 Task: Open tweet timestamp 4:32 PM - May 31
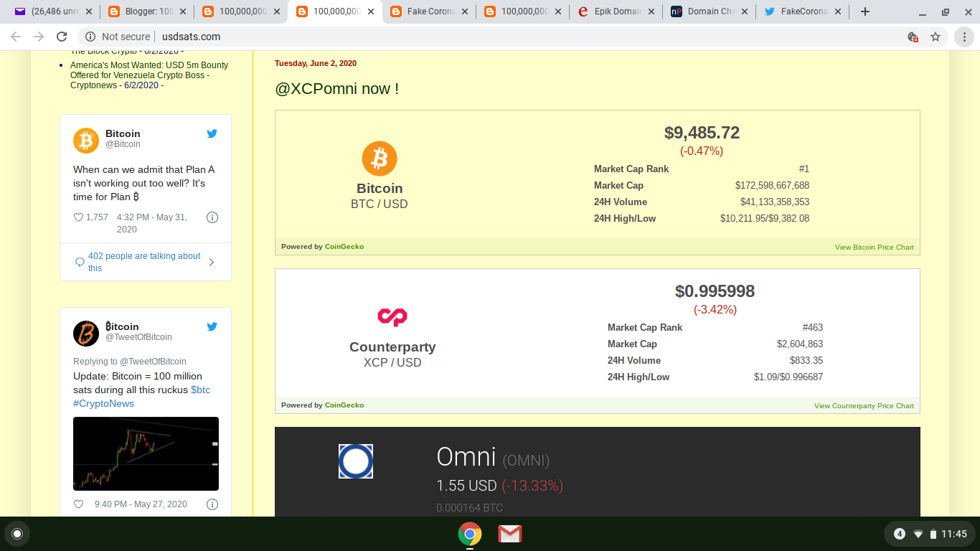click(x=152, y=223)
